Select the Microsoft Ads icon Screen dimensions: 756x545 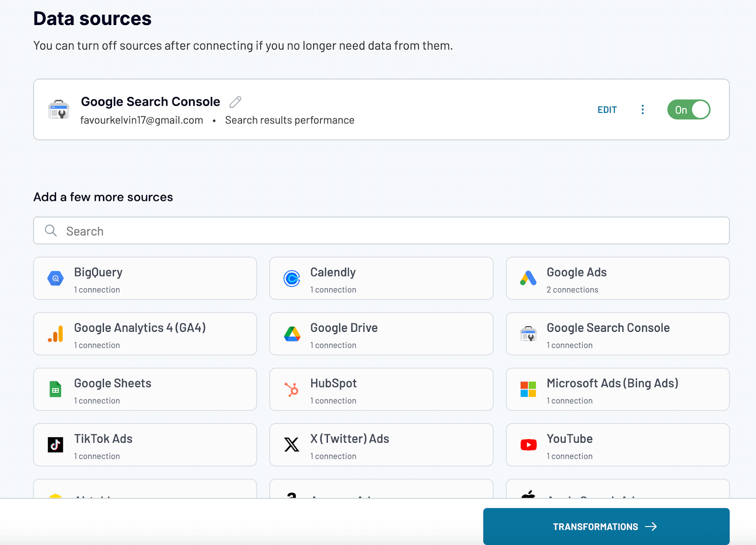pyautogui.click(x=528, y=389)
